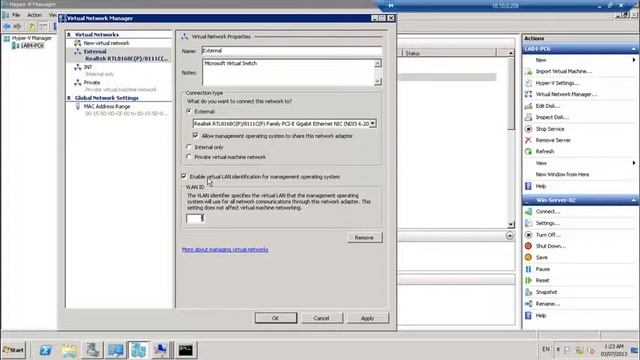Click the back arrow in Hyper-V toolbar

click(x=7, y=27)
